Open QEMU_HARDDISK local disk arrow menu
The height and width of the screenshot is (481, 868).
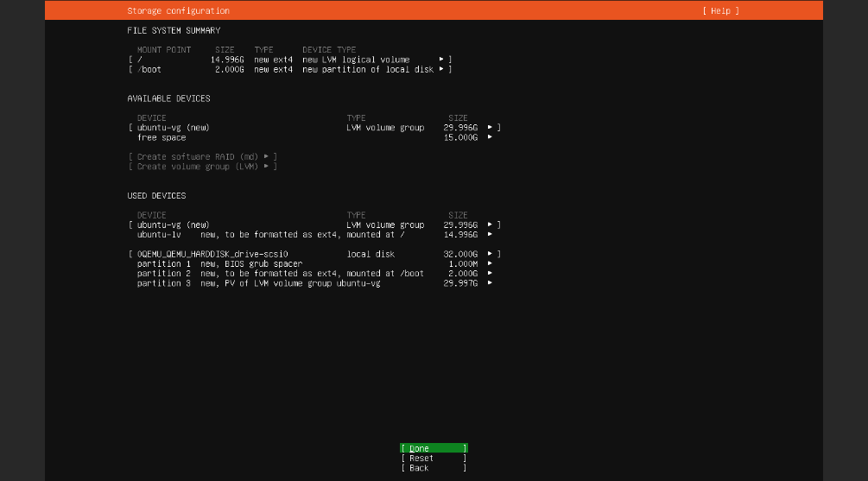[x=490, y=254]
